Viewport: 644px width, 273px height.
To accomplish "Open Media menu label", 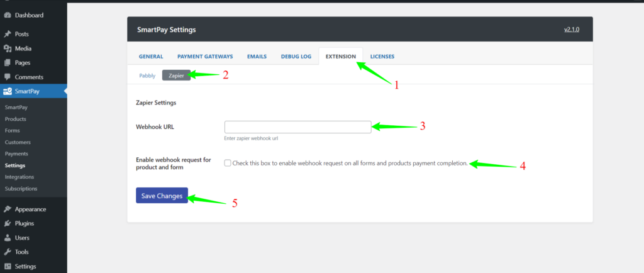I will pyautogui.click(x=23, y=48).
